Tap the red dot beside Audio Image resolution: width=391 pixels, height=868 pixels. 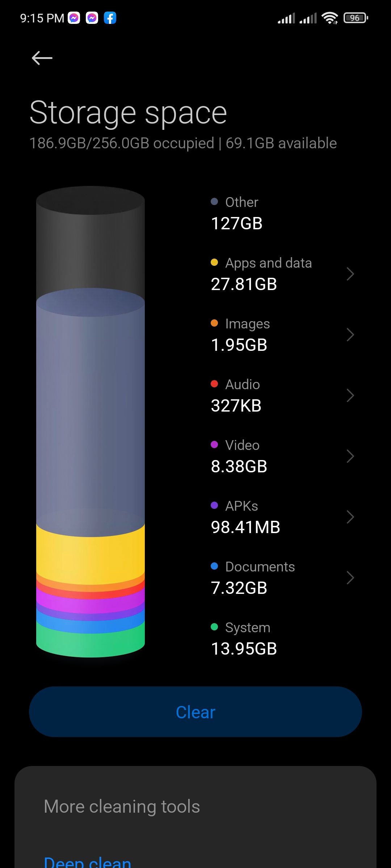[214, 384]
